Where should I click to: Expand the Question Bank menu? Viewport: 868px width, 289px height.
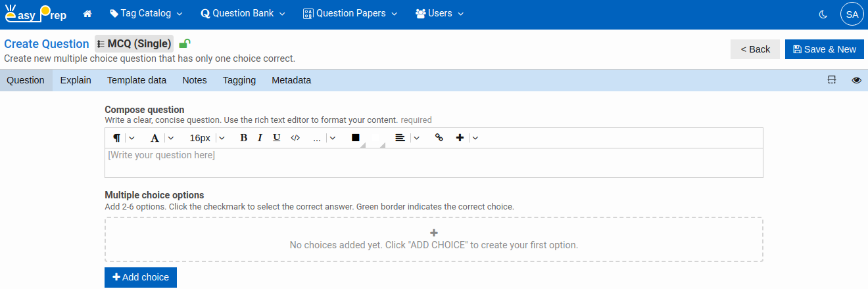[x=243, y=14]
